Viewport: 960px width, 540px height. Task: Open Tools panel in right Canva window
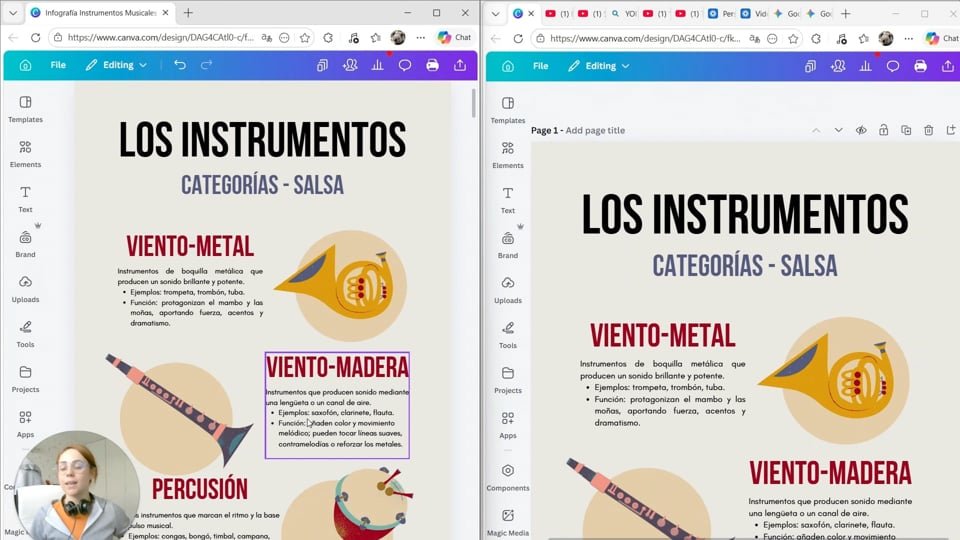508,335
